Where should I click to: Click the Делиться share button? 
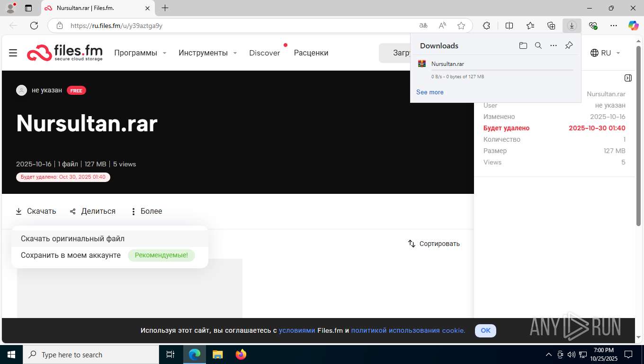(x=93, y=211)
